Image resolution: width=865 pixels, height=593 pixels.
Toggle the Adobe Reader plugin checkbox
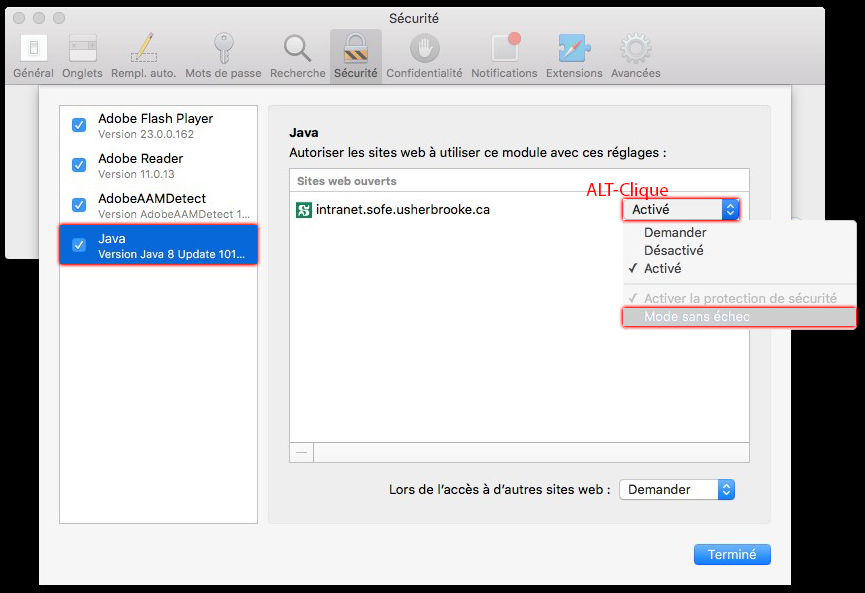pos(79,165)
